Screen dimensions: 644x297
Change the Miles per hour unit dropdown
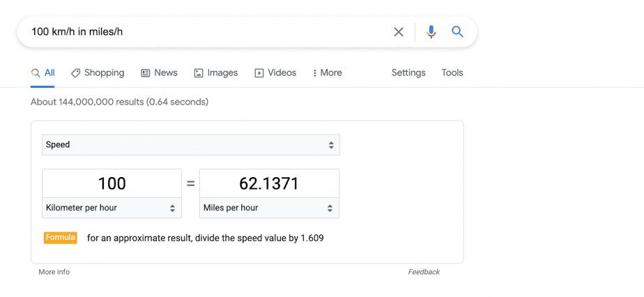tap(270, 208)
